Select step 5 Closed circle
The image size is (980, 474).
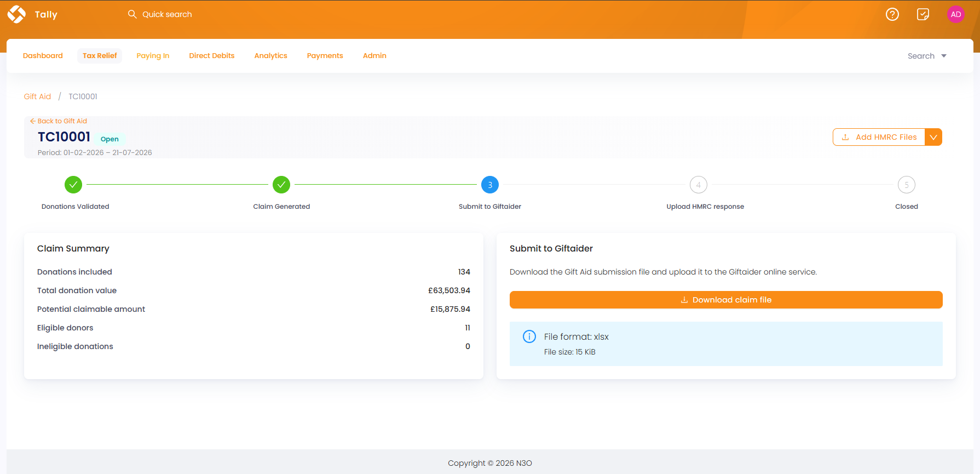pyautogui.click(x=907, y=185)
